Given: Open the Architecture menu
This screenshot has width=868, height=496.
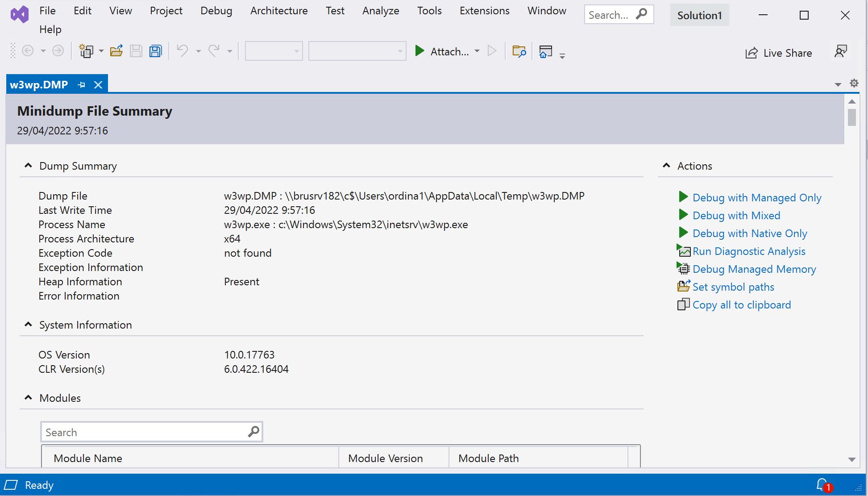Looking at the screenshot, I should pos(278,11).
